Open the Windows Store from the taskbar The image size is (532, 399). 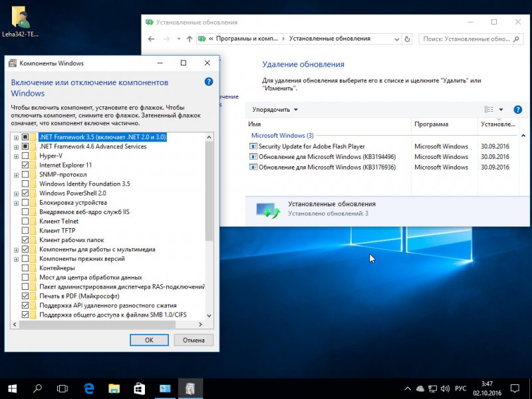coord(140,388)
